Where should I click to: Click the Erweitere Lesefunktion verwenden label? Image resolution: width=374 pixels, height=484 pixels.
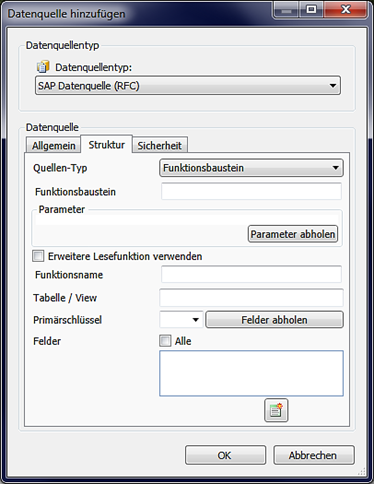coord(125,256)
